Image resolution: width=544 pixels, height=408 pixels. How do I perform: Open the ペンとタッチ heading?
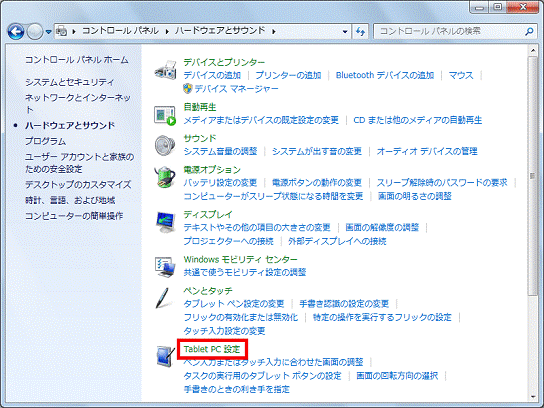point(208,290)
